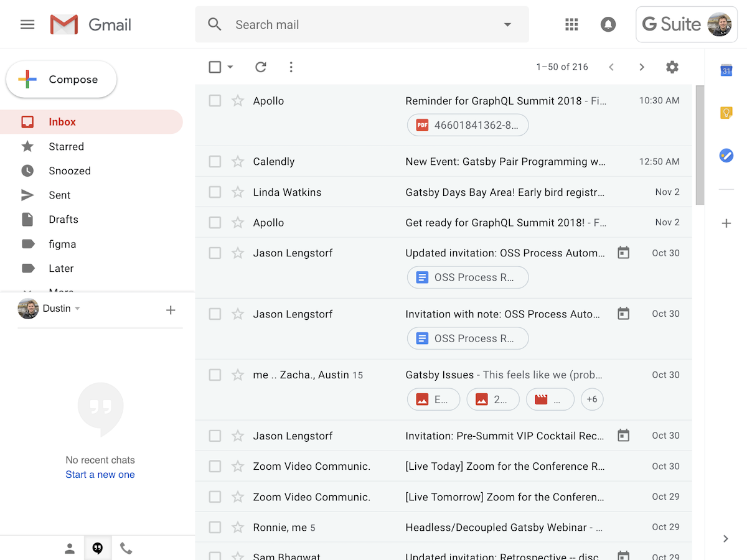Select the checkbox on Apollo's GraphQL Summit email

coord(215,100)
